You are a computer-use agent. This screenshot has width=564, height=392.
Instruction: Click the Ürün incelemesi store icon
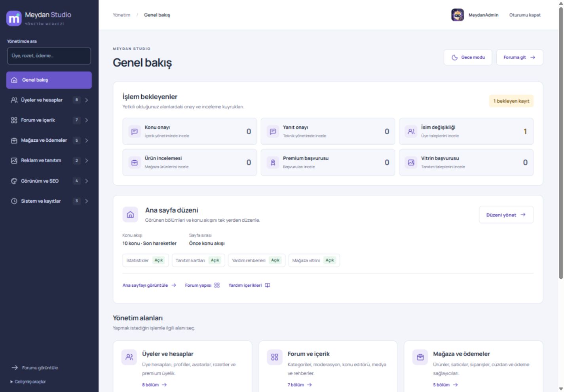click(135, 162)
